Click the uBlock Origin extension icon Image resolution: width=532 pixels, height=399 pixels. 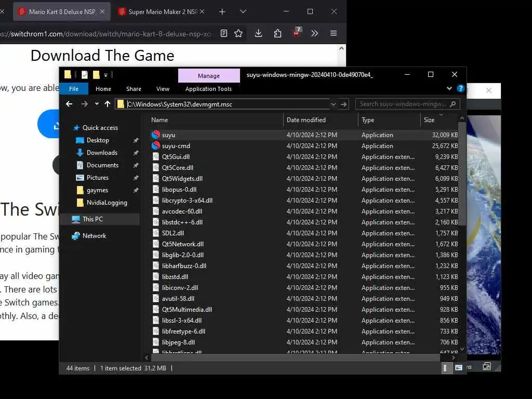[297, 33]
